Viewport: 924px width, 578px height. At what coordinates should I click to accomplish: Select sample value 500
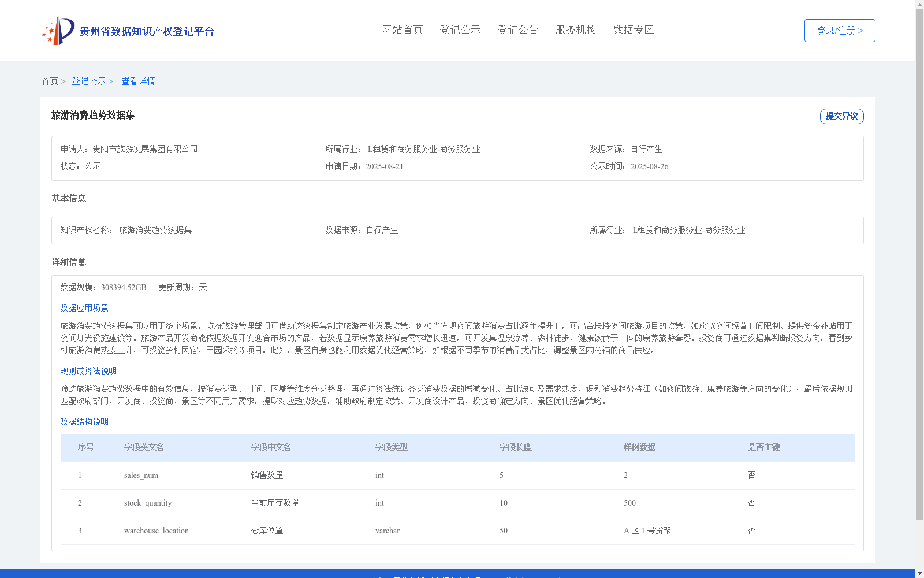629,503
